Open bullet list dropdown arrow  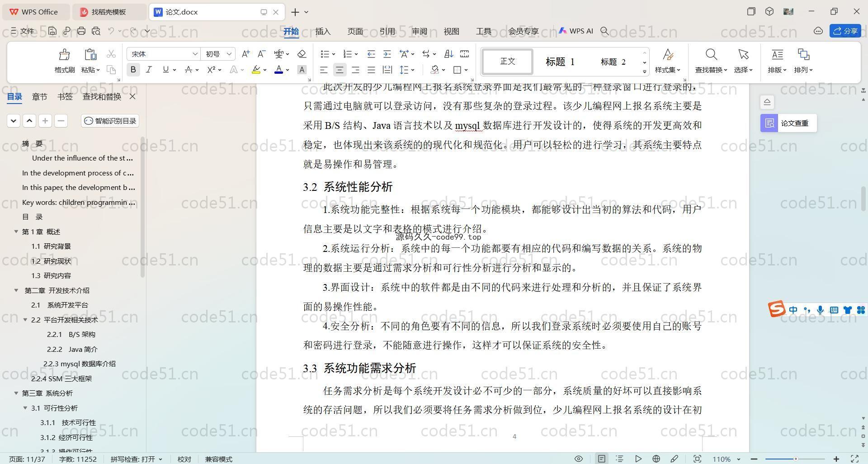click(334, 54)
